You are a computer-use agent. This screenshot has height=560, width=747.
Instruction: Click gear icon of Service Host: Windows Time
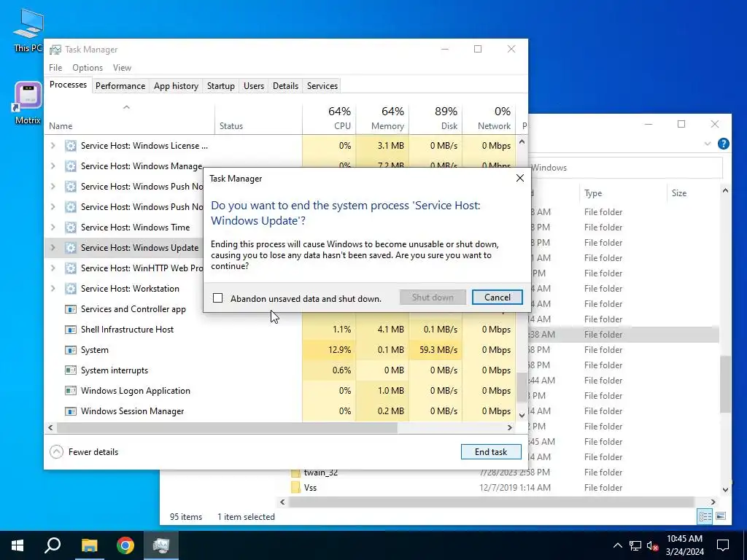click(x=71, y=227)
